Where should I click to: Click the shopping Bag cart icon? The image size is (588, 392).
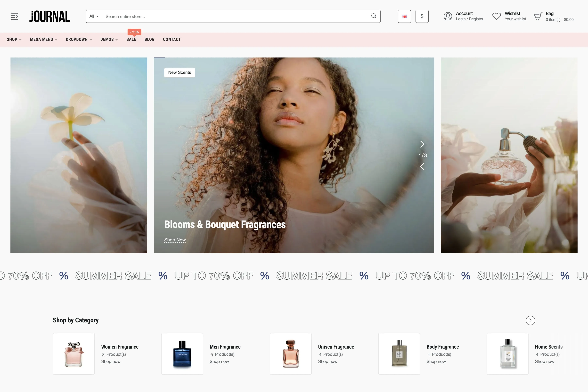[x=538, y=16]
